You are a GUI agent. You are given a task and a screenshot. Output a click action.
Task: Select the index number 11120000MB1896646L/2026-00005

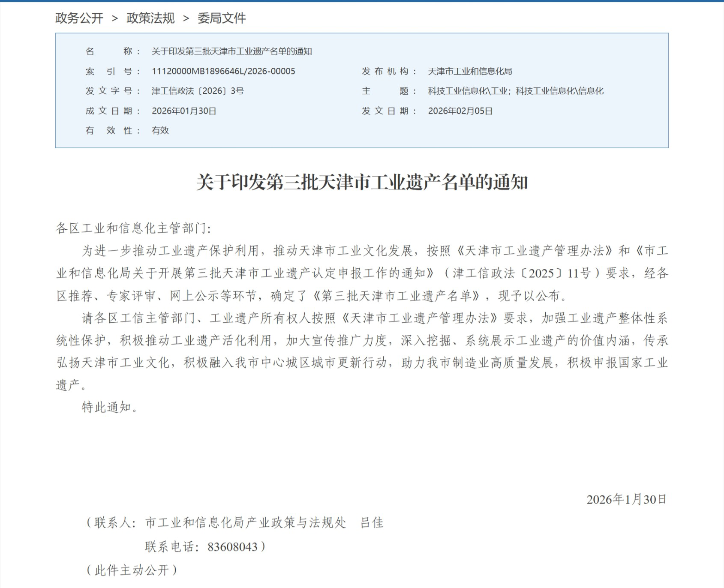(223, 71)
